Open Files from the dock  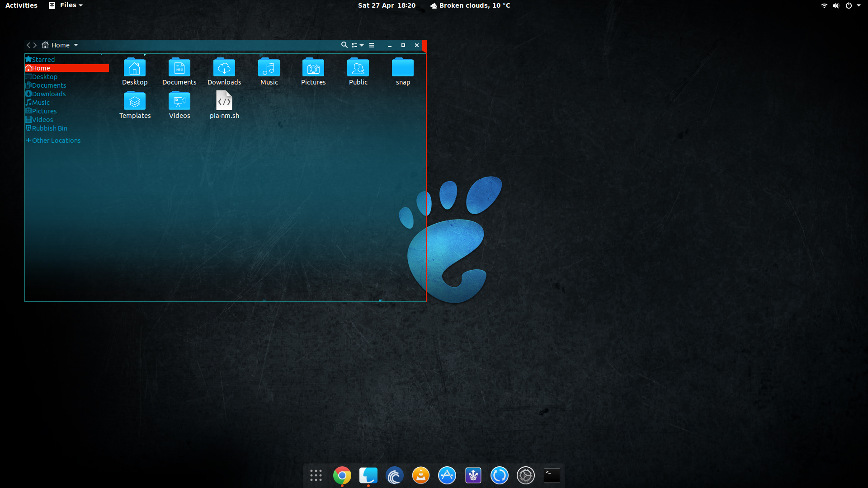(x=368, y=475)
